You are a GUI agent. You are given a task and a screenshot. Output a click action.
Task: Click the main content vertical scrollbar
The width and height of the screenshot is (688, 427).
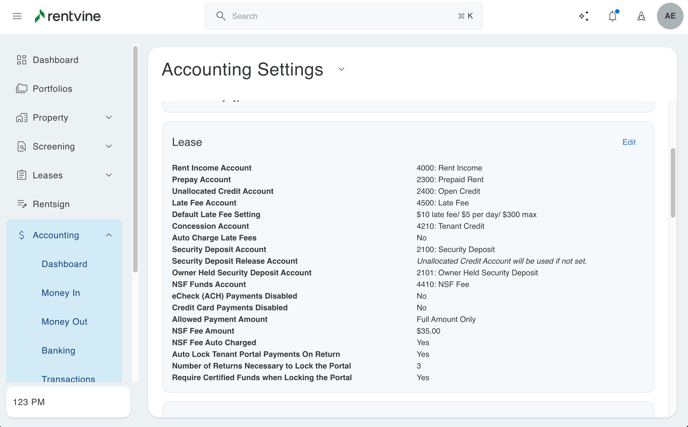tap(673, 183)
